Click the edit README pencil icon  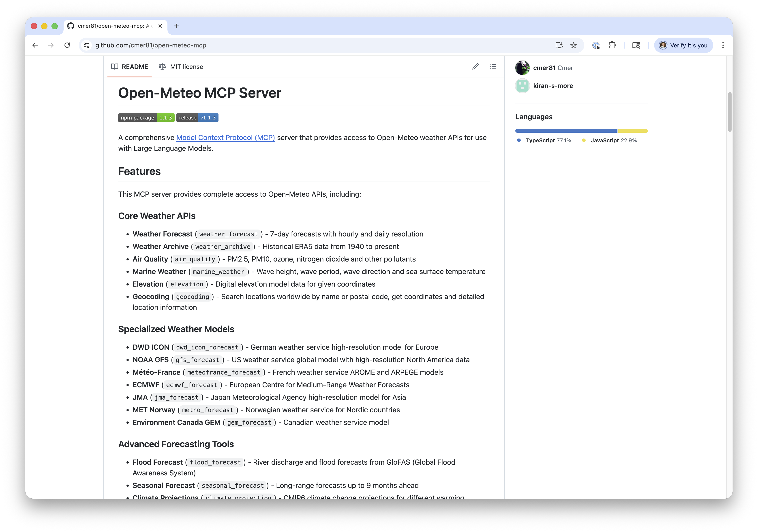coord(475,67)
